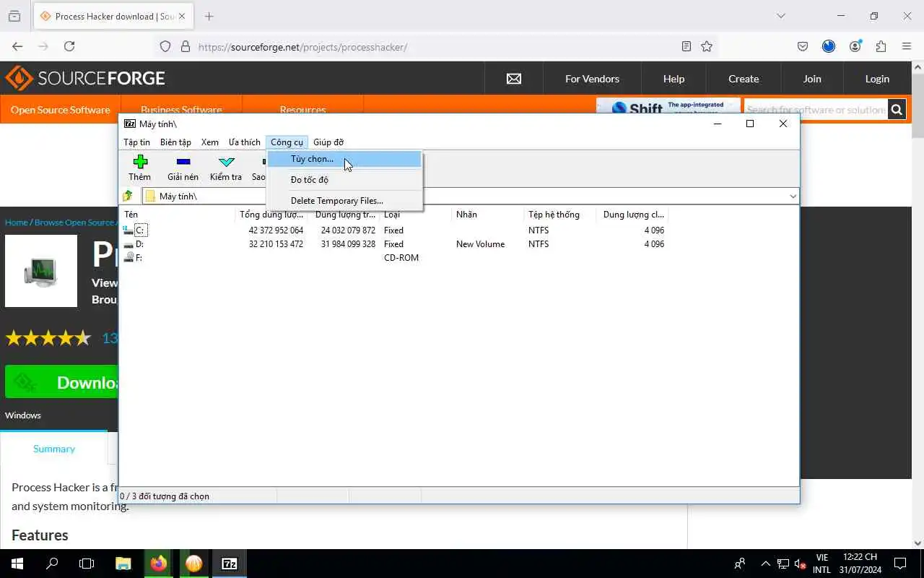Viewport: 924px width, 578px height.
Task: Expand the 7-Zip address path dropdown
Action: tap(793, 197)
